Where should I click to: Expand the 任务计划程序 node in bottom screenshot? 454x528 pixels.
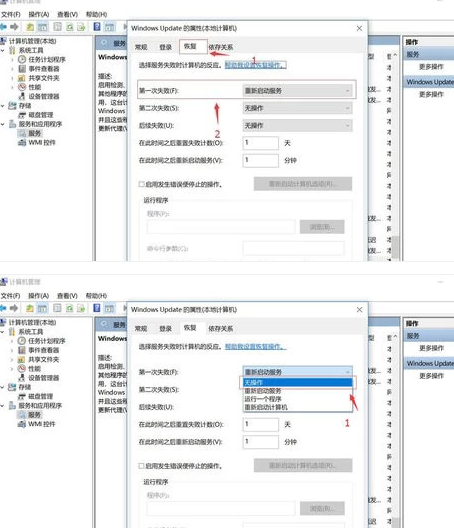[x=12, y=341]
